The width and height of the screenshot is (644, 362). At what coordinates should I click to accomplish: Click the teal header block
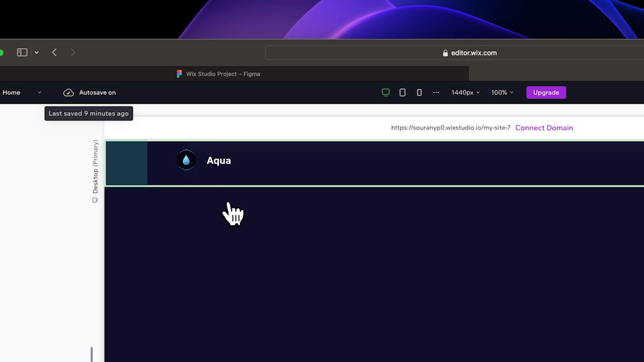coord(127,163)
